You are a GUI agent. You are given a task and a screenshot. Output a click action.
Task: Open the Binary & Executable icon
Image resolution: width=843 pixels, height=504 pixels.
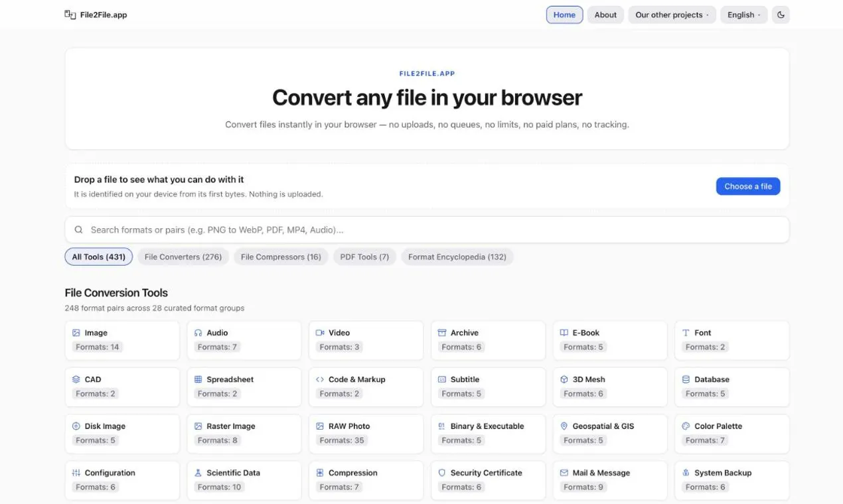coord(442,426)
